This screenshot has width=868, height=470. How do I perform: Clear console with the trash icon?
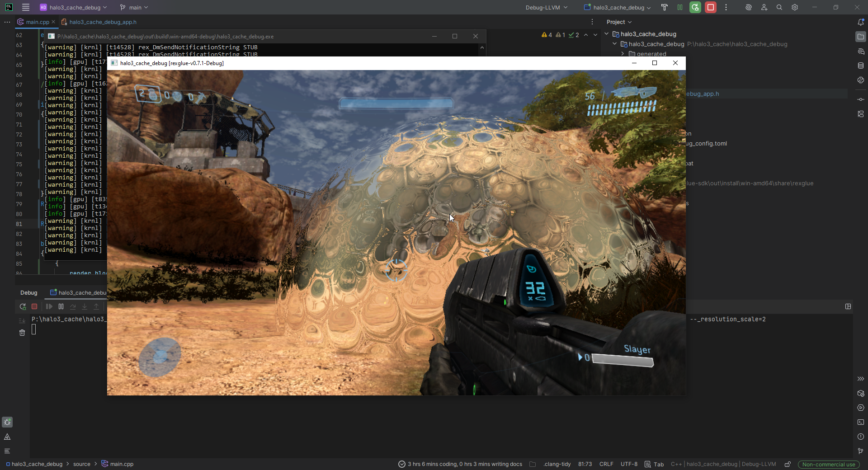(x=22, y=333)
